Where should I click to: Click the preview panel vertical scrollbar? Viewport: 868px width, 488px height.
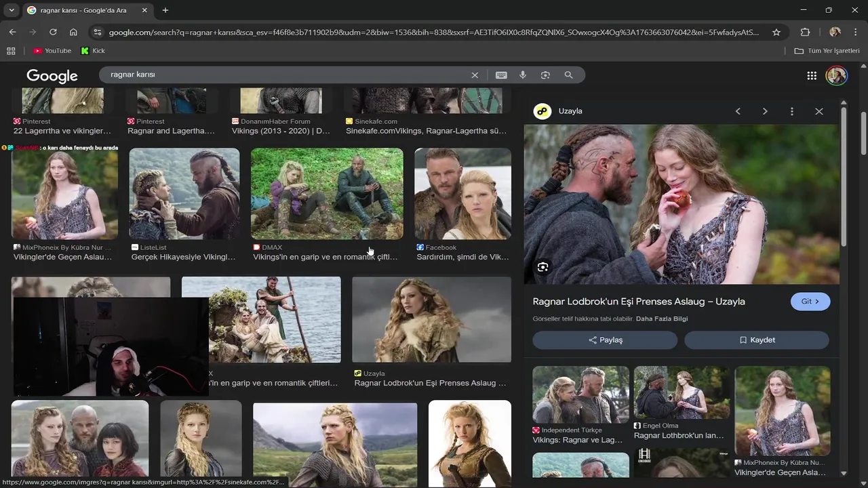(844, 176)
